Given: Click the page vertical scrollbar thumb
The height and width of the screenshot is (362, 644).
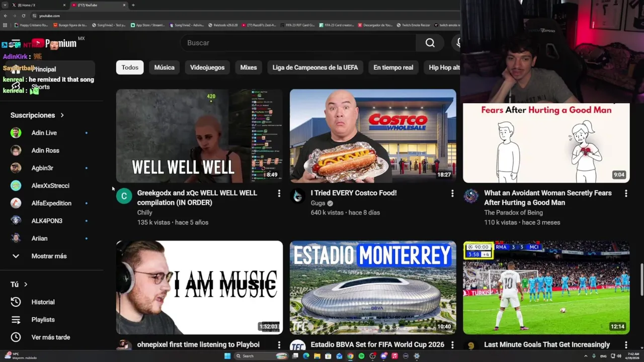Looking at the screenshot, I should 641,280.
